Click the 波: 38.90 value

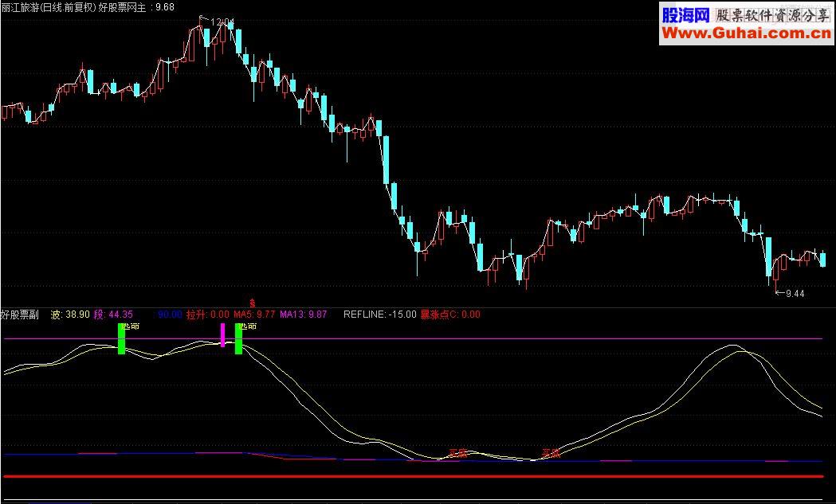(70, 315)
